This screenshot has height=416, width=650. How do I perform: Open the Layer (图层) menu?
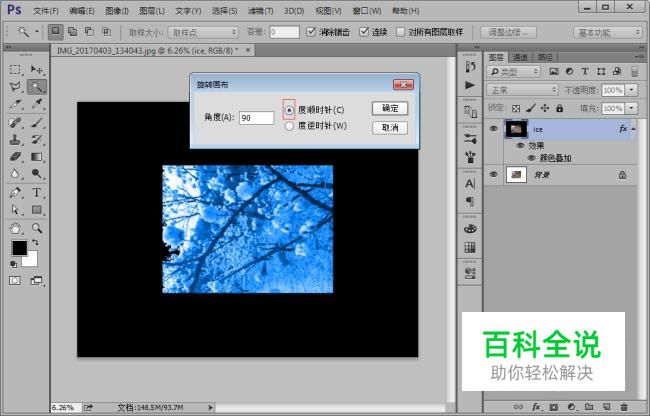pos(152,11)
